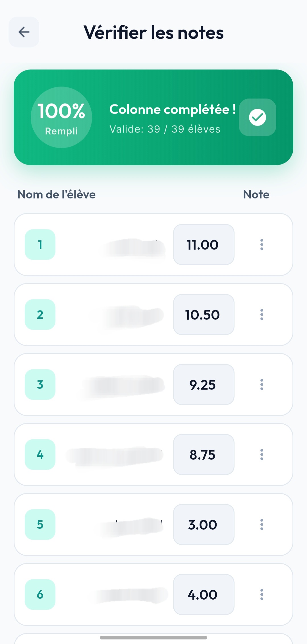The height and width of the screenshot is (644, 307).
Task: Select student number 1 badge
Action: [40, 244]
